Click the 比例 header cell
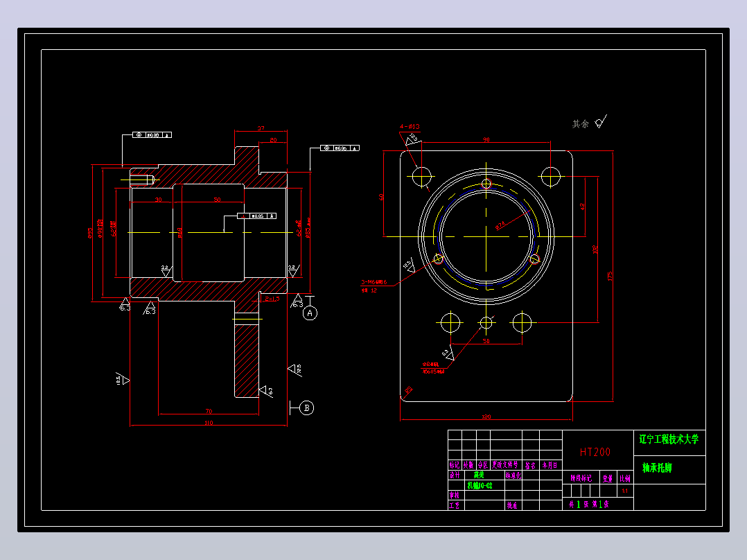This screenshot has width=747, height=560. tap(624, 478)
